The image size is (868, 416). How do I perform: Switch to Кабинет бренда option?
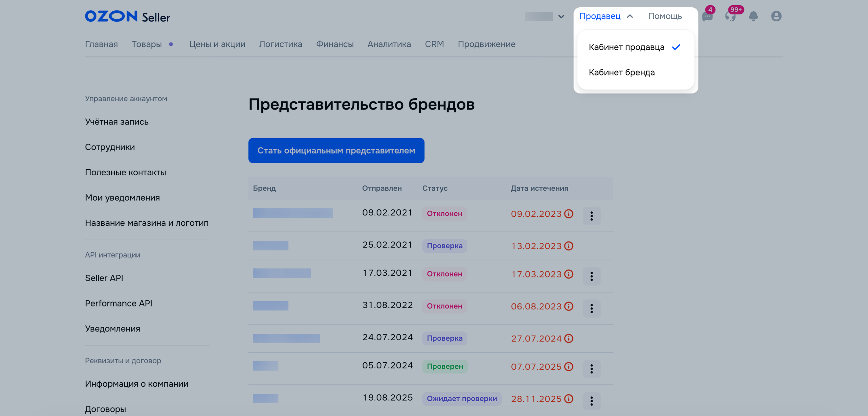622,72
